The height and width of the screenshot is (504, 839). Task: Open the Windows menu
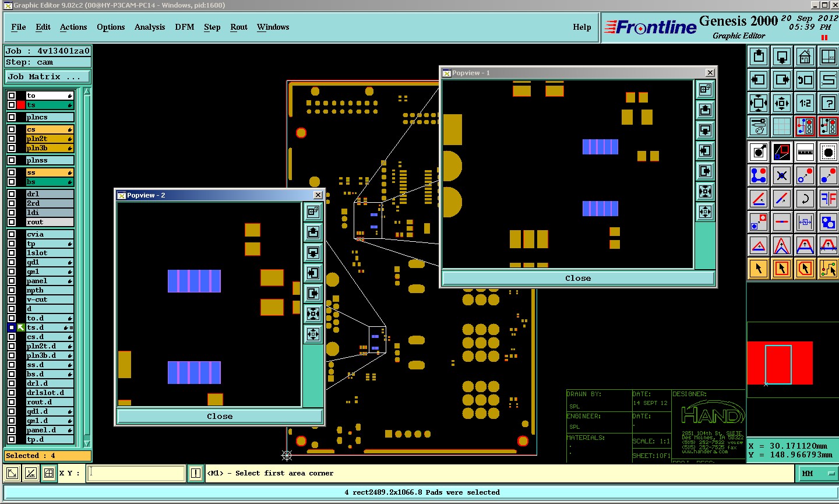pyautogui.click(x=273, y=27)
